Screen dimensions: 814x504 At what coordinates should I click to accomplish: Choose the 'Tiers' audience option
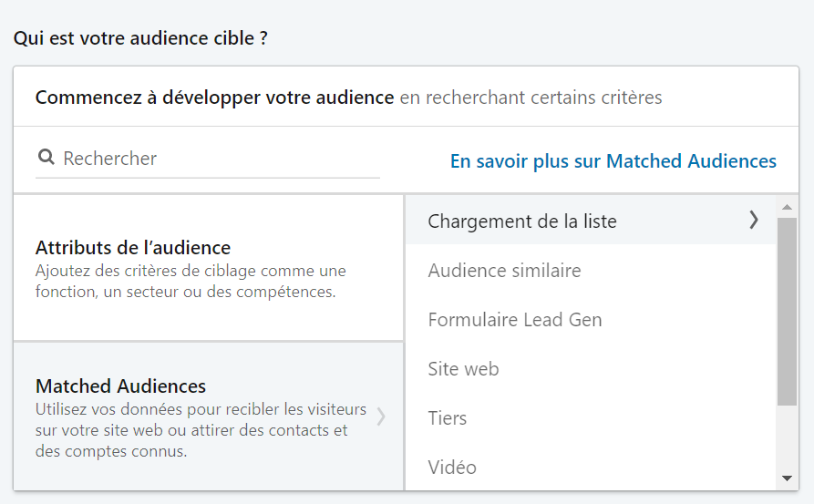(447, 418)
